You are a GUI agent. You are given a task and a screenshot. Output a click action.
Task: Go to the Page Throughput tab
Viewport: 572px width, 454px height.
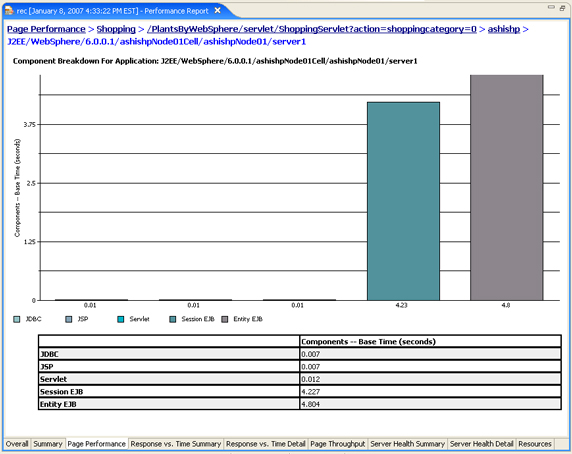coord(337,444)
